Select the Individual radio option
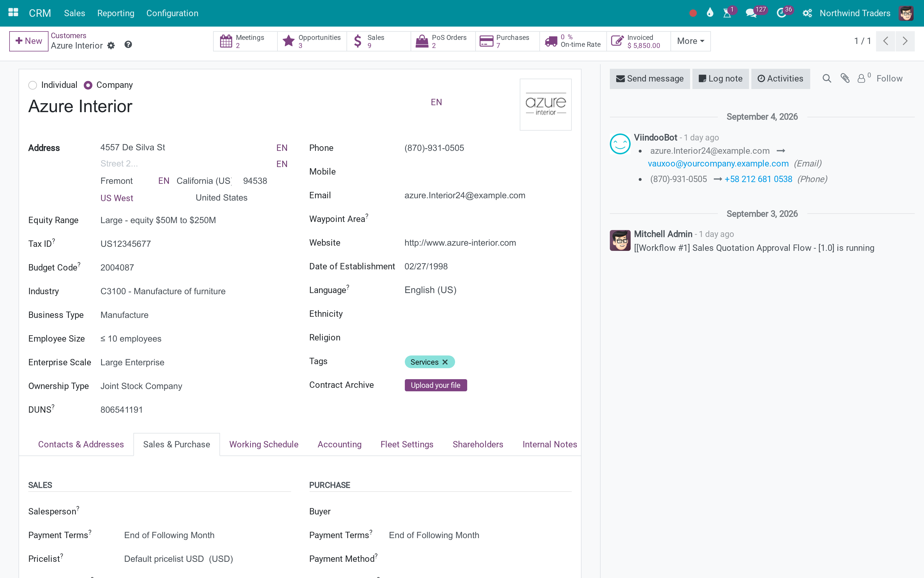 coord(33,85)
